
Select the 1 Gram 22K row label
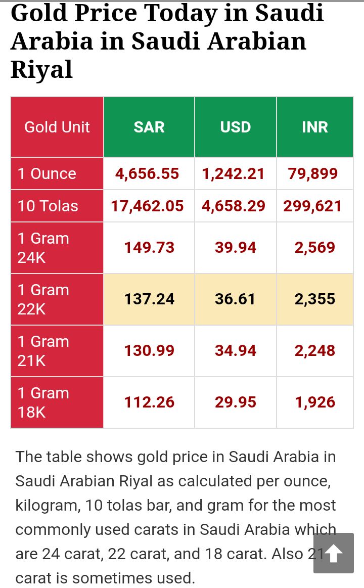[x=57, y=299]
